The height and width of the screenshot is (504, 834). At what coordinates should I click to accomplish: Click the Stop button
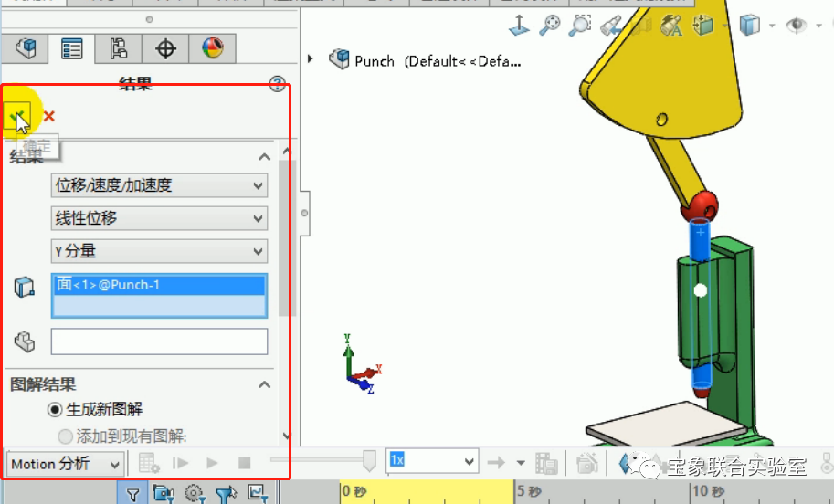244,463
